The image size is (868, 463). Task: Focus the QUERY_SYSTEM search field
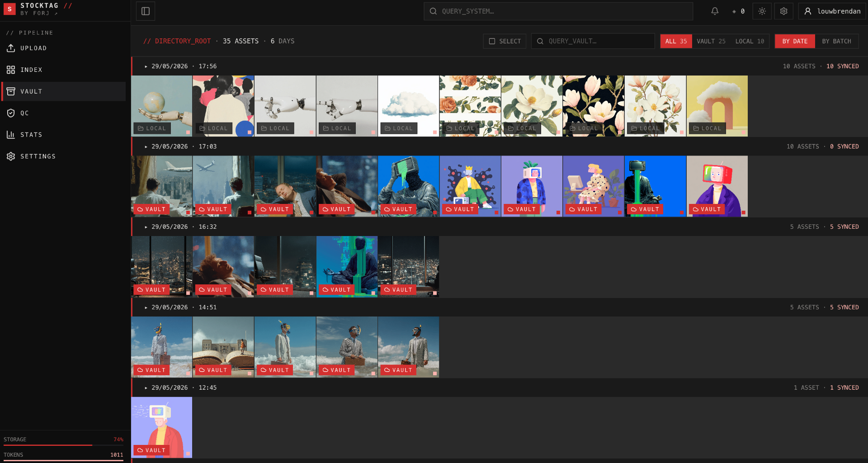pyautogui.click(x=558, y=11)
